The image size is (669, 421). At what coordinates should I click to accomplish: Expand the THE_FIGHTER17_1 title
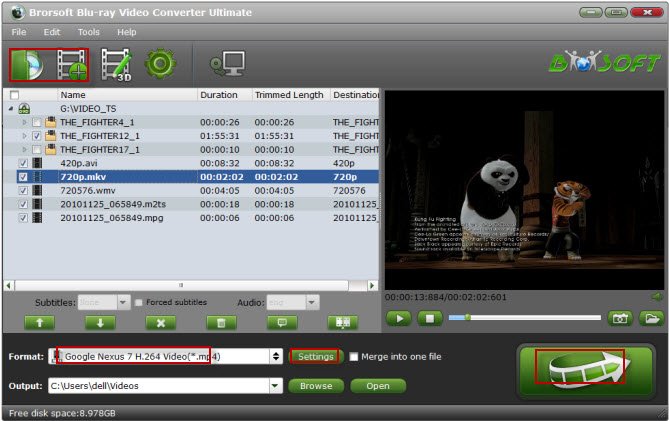point(24,150)
